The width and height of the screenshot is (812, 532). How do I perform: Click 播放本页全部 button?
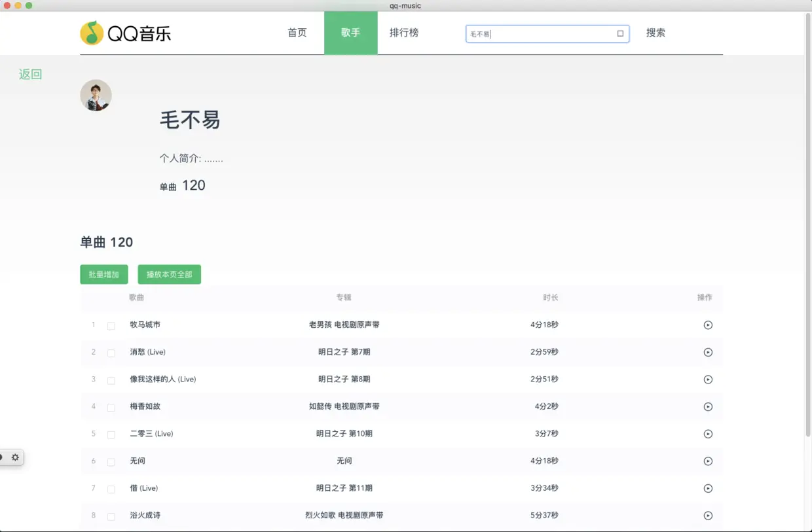(x=170, y=275)
